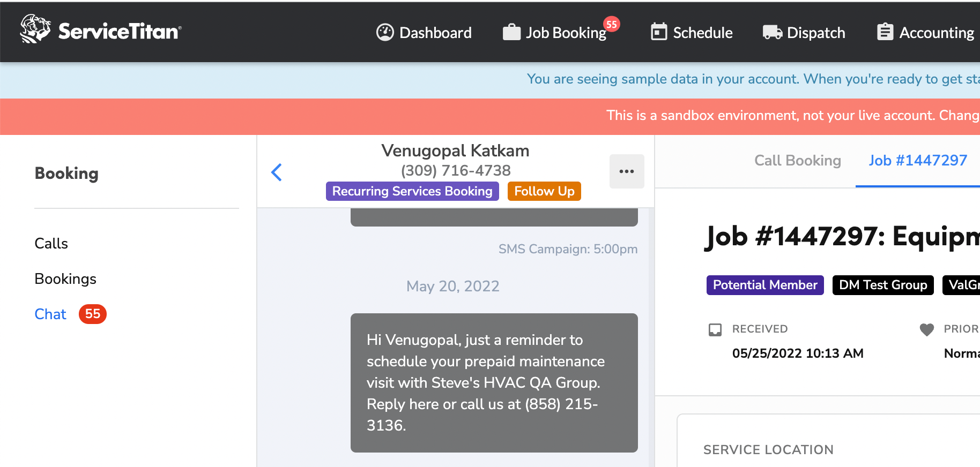Click the SERVICE LOCATION section label
The width and height of the screenshot is (980, 467).
(x=768, y=450)
